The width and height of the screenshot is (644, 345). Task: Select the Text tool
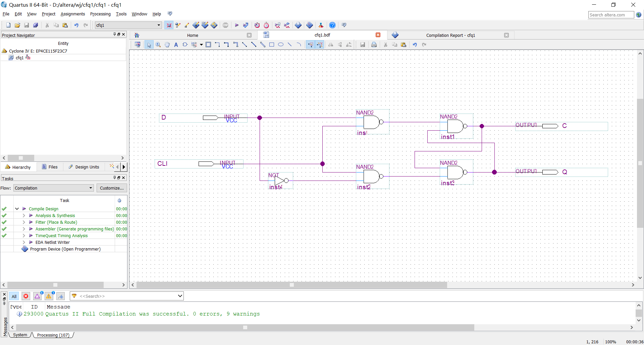pyautogui.click(x=176, y=45)
